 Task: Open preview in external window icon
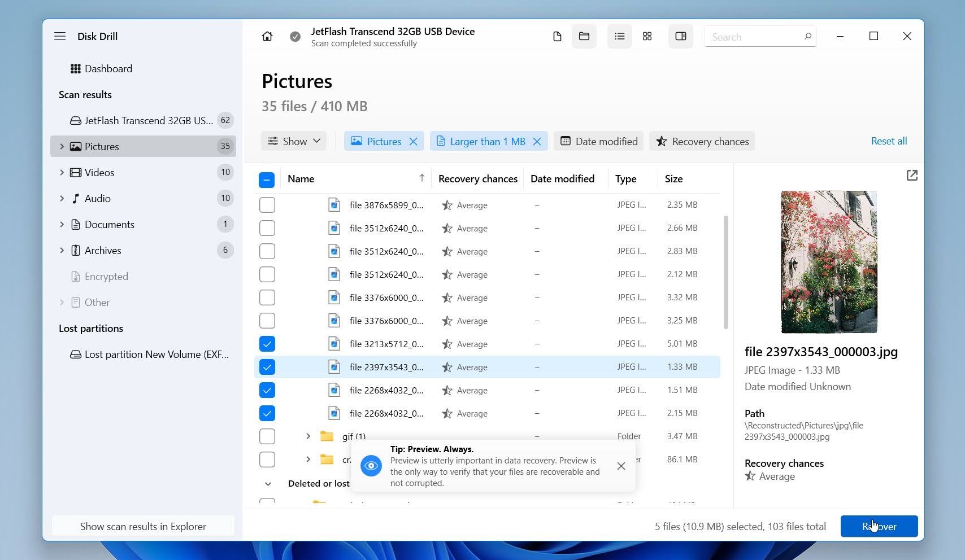pos(912,176)
